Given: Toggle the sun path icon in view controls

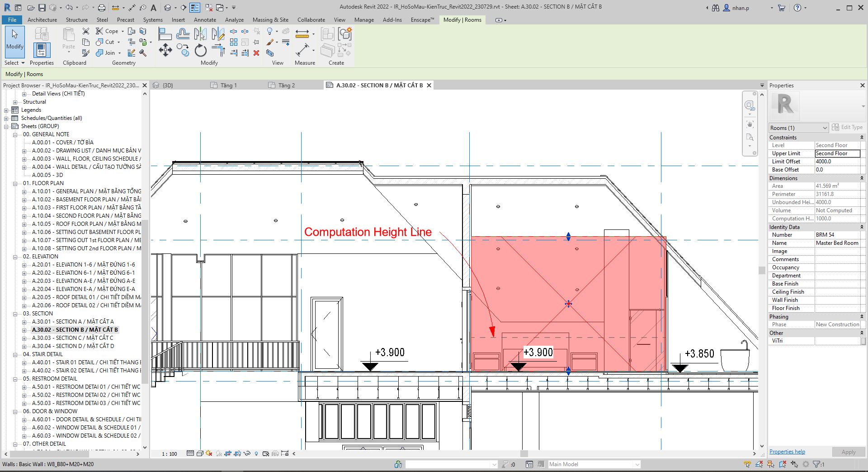Looking at the screenshot, I should [209, 453].
